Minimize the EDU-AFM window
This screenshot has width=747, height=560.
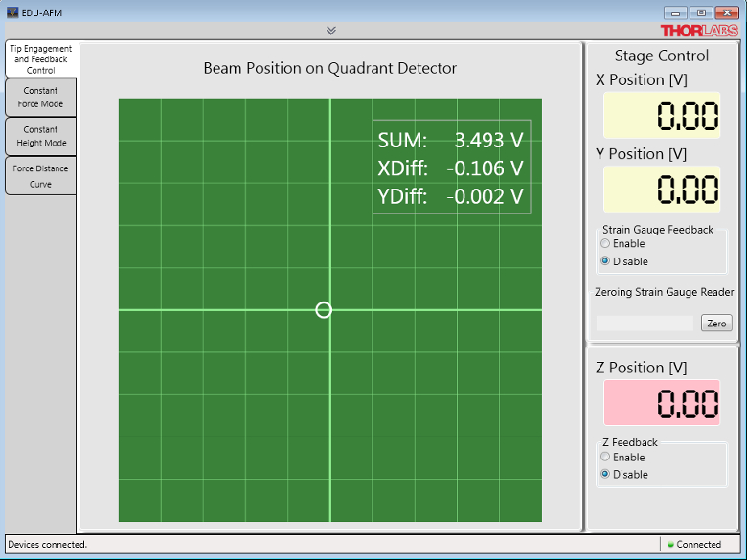[x=675, y=12]
